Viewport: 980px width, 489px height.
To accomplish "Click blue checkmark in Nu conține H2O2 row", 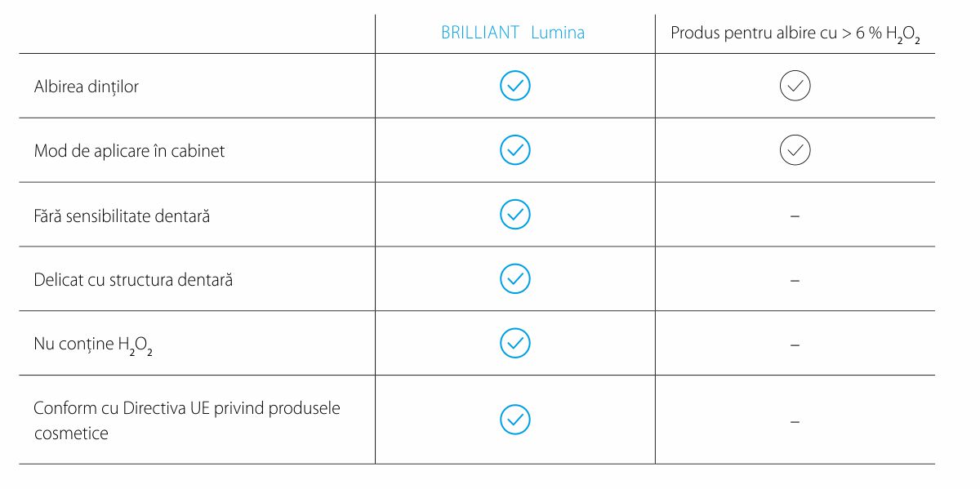I will point(514,343).
